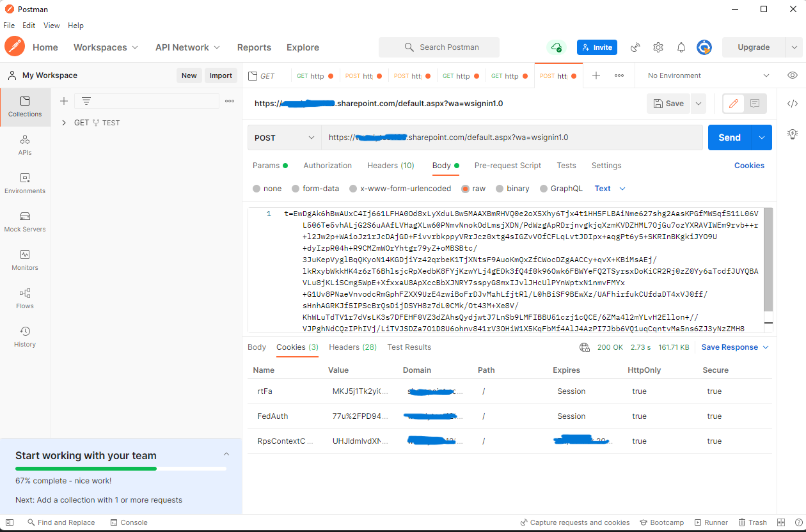Open the lightbulb info panel icon

[x=792, y=134]
